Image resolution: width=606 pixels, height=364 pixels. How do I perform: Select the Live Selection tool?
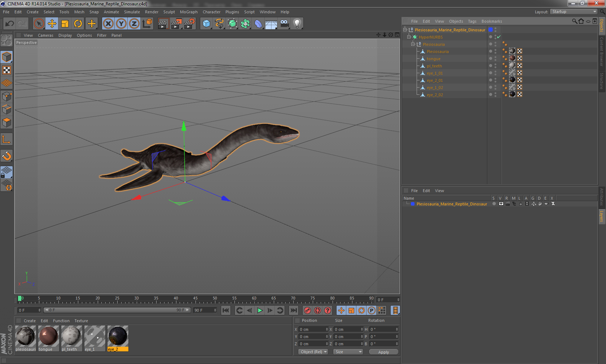pos(39,24)
